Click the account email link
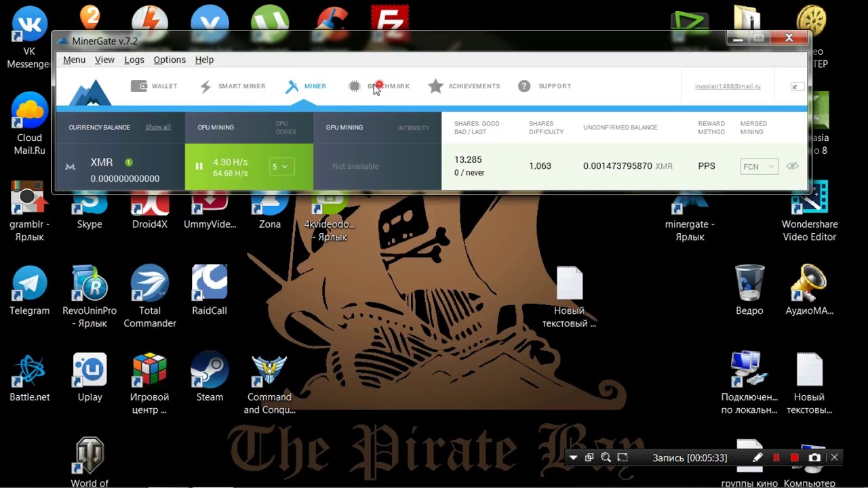Image resolution: width=868 pixels, height=488 pixels. coord(728,86)
